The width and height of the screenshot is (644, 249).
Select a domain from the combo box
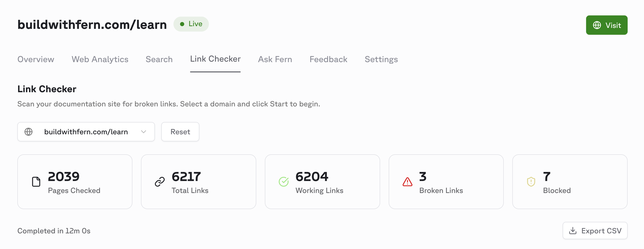[x=86, y=132]
